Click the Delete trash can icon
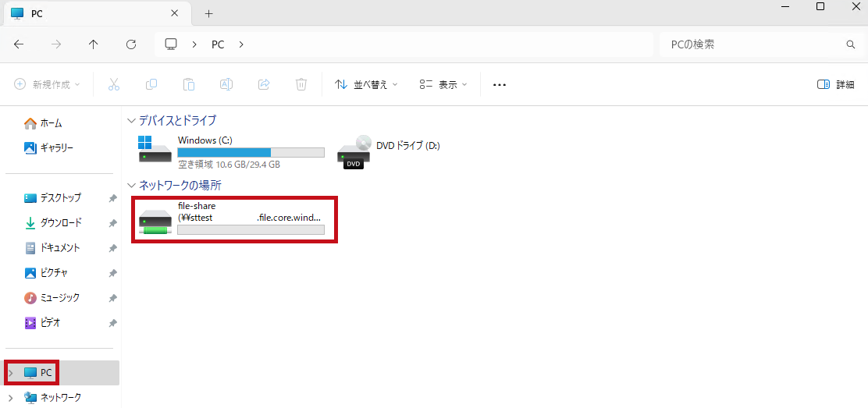Image resolution: width=868 pixels, height=408 pixels. click(301, 85)
